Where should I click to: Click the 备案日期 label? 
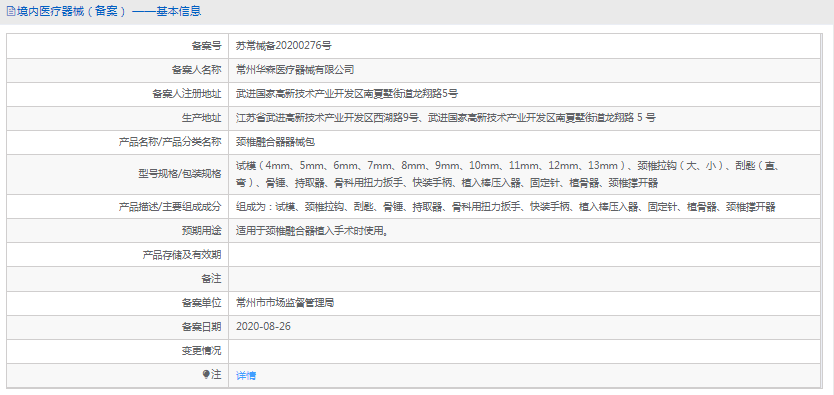[202, 326]
